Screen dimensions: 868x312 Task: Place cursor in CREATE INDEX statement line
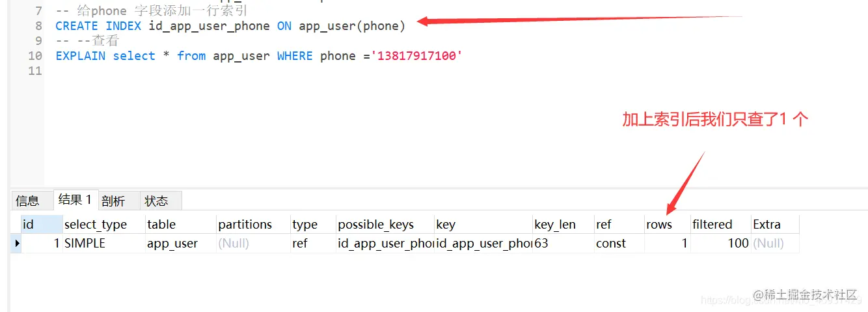(x=230, y=26)
